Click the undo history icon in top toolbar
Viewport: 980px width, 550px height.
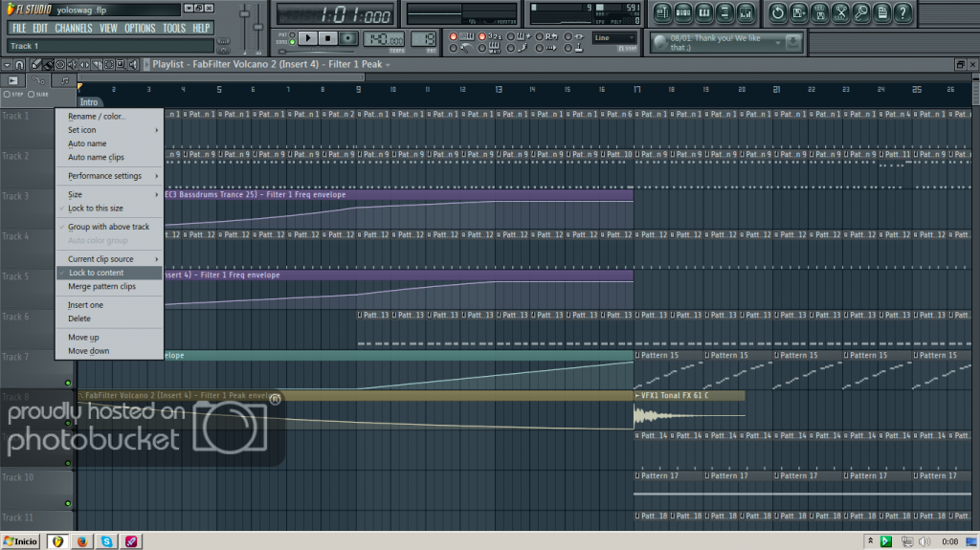click(x=776, y=13)
